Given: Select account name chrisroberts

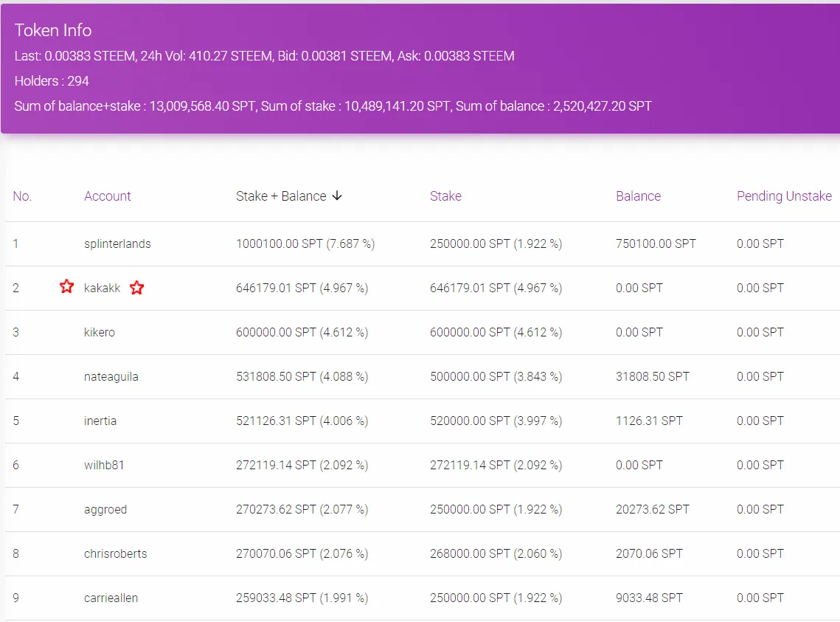Looking at the screenshot, I should 115,554.
